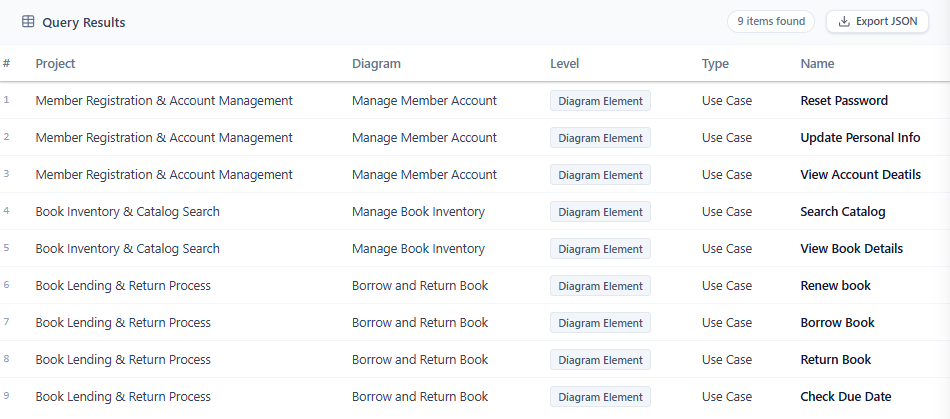This screenshot has height=419, width=950.
Task: Click the Query Results table icon
Action: point(28,22)
